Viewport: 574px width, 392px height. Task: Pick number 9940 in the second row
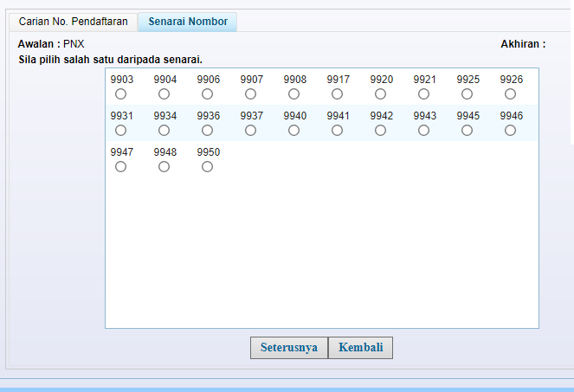[x=293, y=131]
